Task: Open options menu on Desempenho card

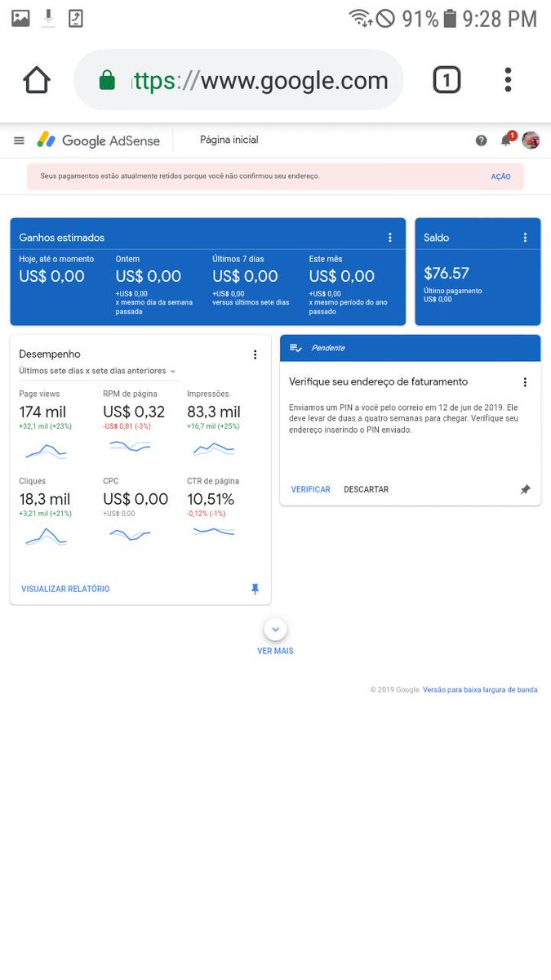Action: point(255,354)
